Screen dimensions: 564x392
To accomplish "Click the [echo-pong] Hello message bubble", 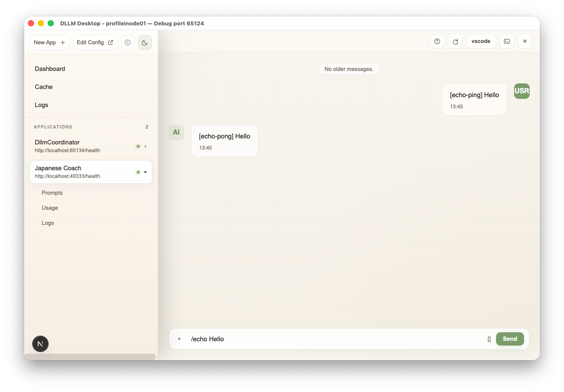I will (224, 141).
